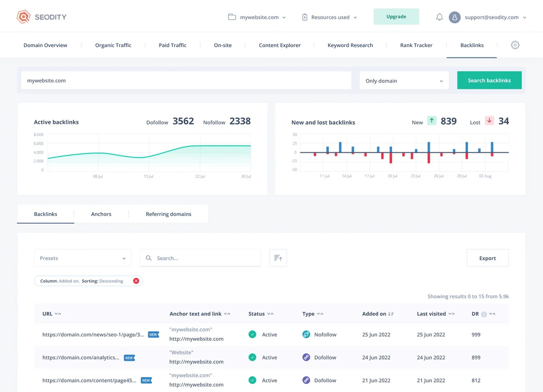543x392 pixels.
Task: Open the Only domain dropdown
Action: pos(404,81)
